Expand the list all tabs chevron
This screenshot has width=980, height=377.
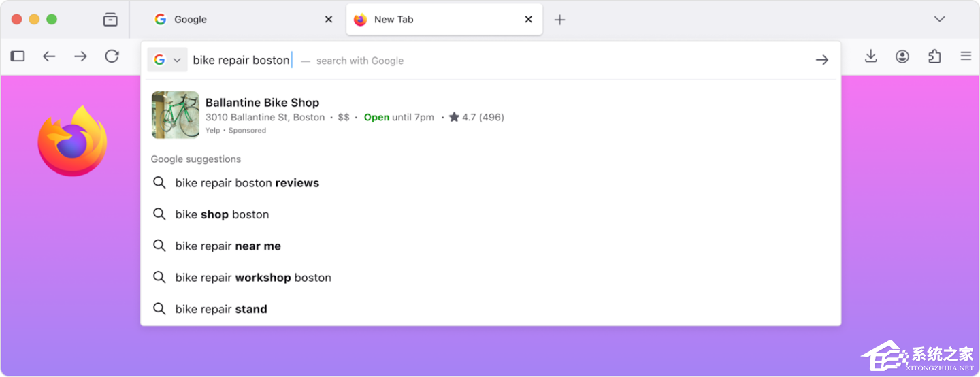click(940, 19)
